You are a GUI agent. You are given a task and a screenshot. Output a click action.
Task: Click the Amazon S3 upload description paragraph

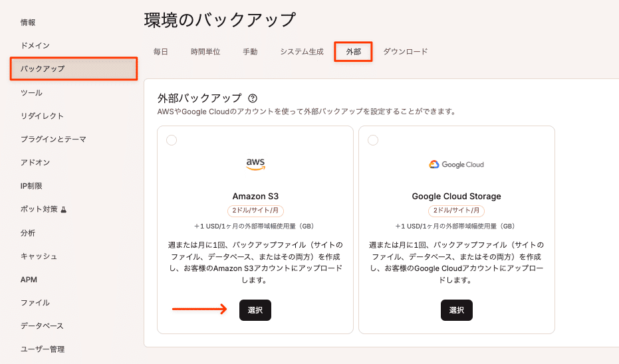coord(255,262)
